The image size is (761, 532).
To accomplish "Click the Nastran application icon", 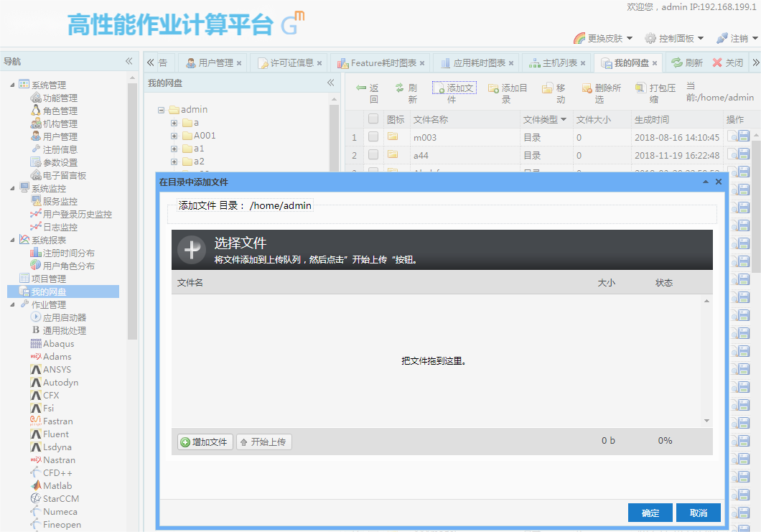I will point(36,459).
